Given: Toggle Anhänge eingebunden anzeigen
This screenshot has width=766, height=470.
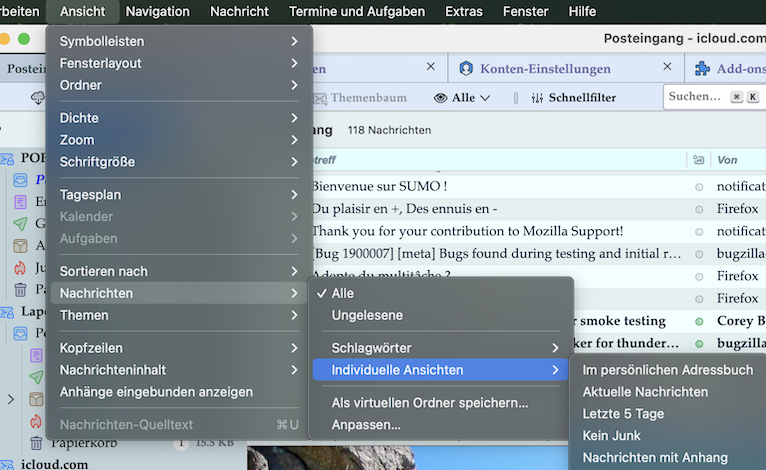Looking at the screenshot, I should [156, 392].
